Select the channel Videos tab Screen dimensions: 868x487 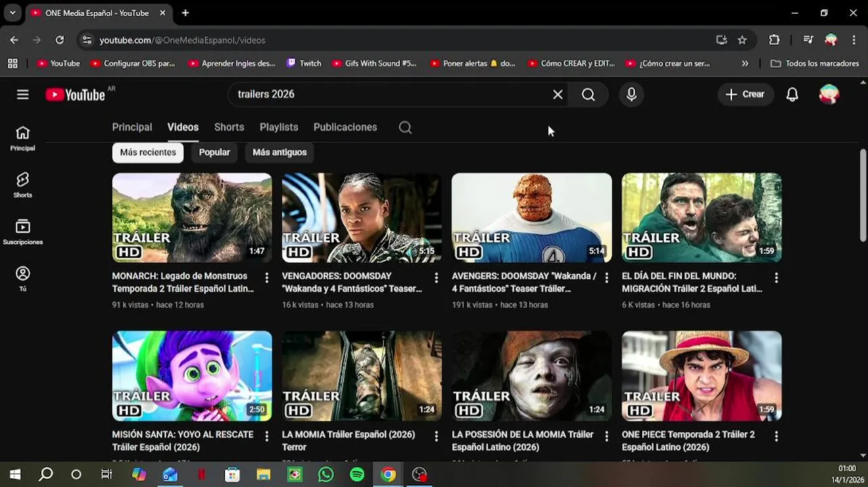[x=183, y=127]
